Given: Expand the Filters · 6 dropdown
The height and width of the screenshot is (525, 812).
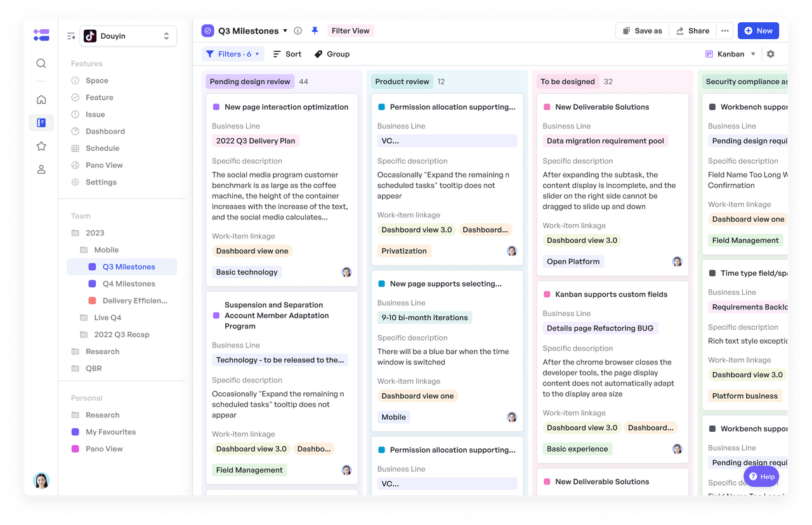Looking at the screenshot, I should click(x=232, y=54).
